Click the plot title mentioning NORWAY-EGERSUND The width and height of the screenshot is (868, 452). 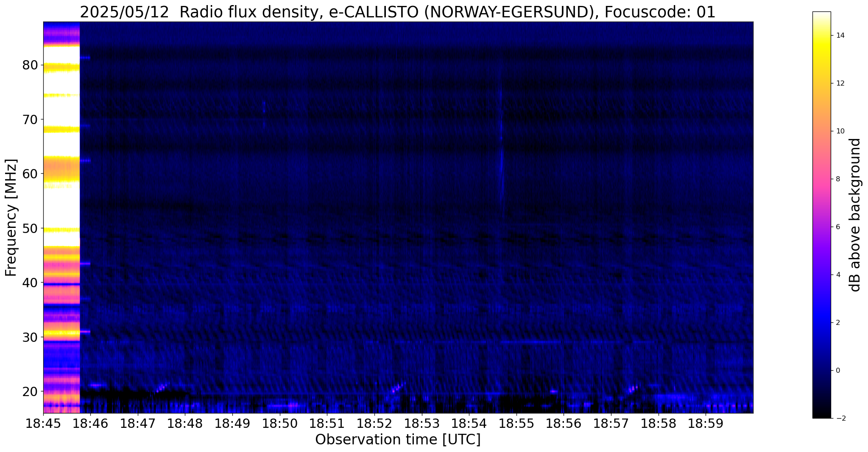tap(398, 12)
